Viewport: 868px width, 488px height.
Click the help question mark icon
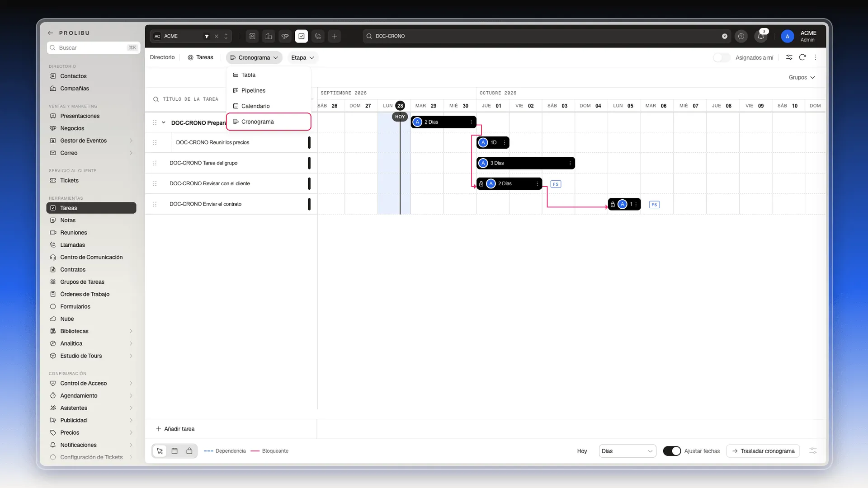pyautogui.click(x=741, y=36)
